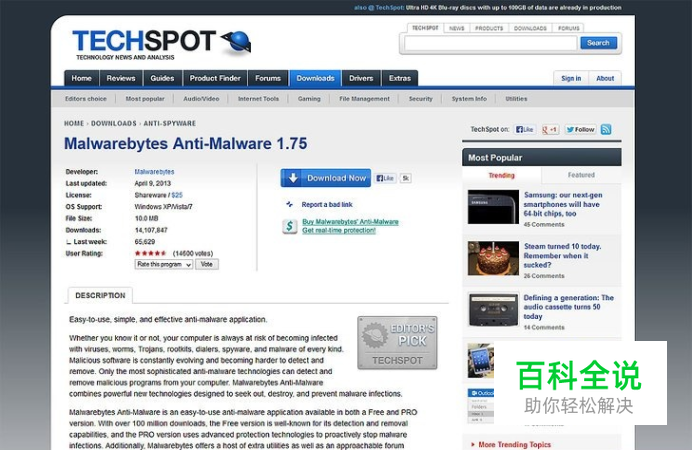Click More Trending Topics link
This screenshot has width=692, height=450.
click(515, 445)
